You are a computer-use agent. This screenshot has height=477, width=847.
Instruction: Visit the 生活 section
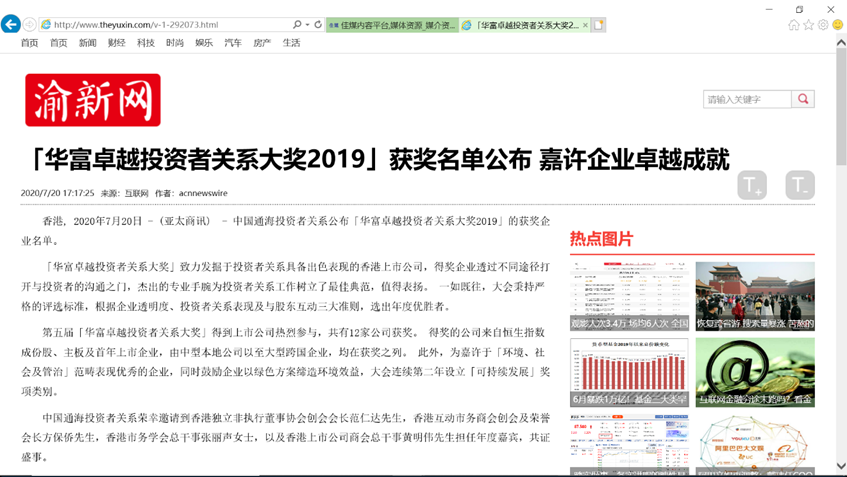click(x=292, y=43)
